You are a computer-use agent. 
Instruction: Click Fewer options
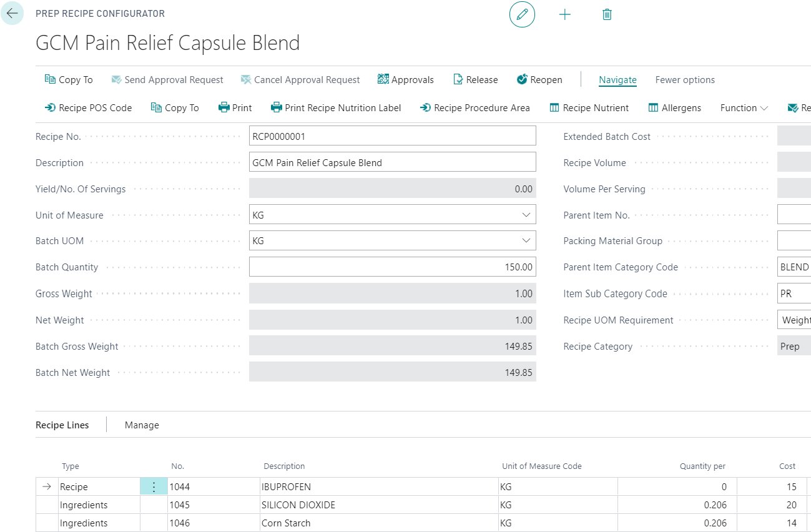point(685,80)
